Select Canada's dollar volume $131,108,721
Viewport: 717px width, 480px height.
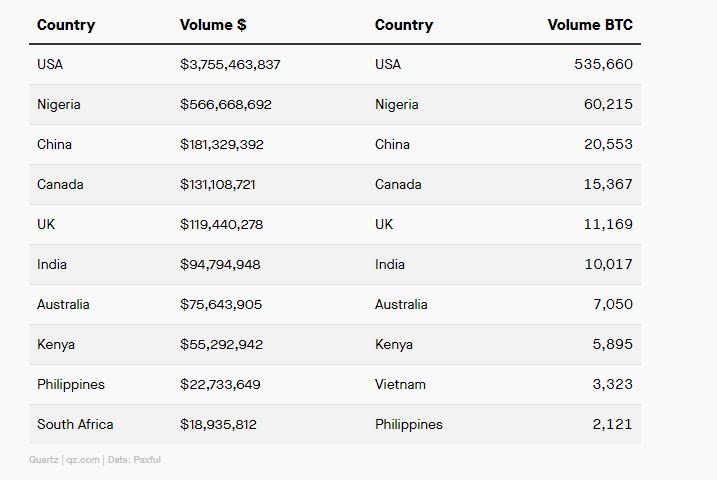218,185
